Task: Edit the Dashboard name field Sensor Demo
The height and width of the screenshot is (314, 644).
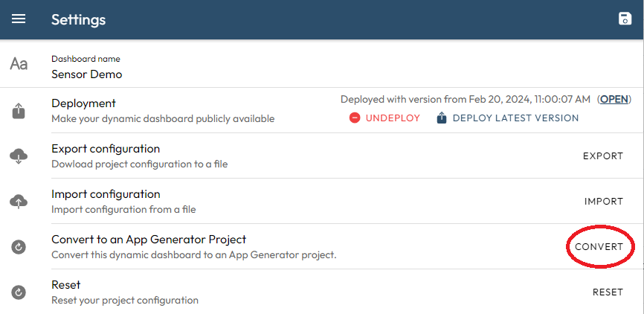Action: pos(86,74)
